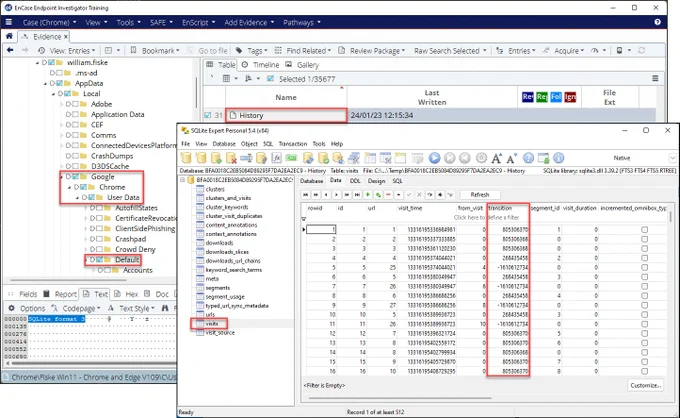Click the delete database icon with red X
Screen dimensions: 680x418
(x=231, y=158)
